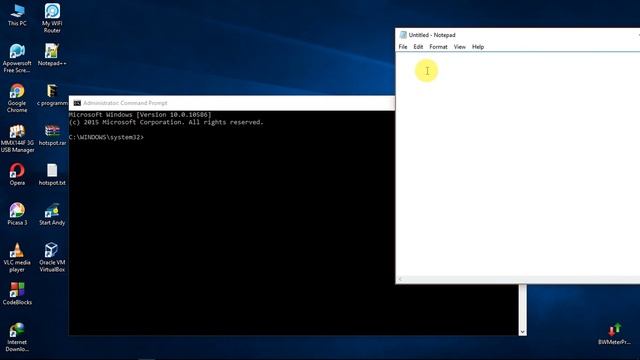Image resolution: width=640 pixels, height=360 pixels.
Task: Open File menu in Notepad
Action: tap(403, 47)
